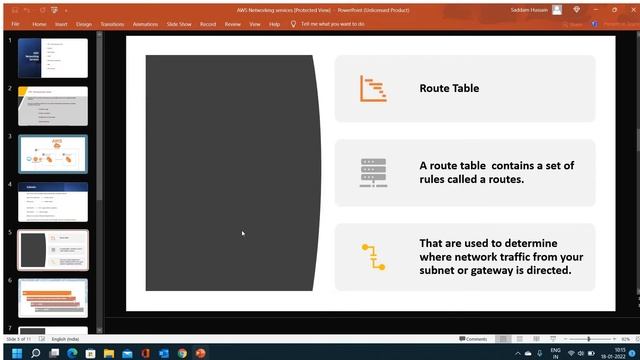The image size is (640, 360).
Task: Start Slide Show from status bar icon
Action: (553, 339)
